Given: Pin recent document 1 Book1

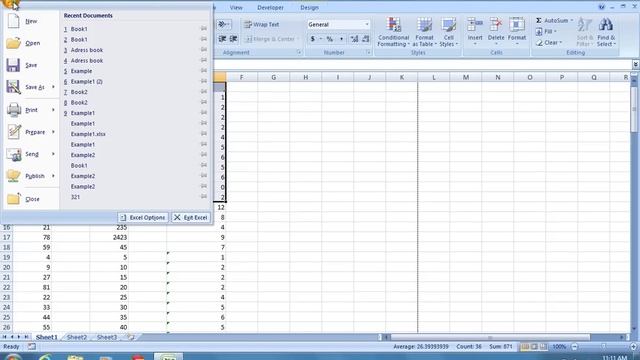Looking at the screenshot, I should point(204,29).
